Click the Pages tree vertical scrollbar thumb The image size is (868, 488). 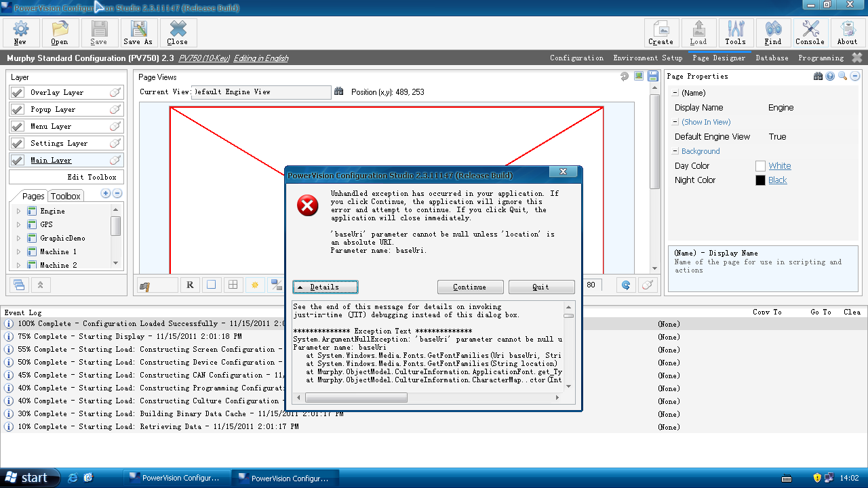[x=115, y=226]
